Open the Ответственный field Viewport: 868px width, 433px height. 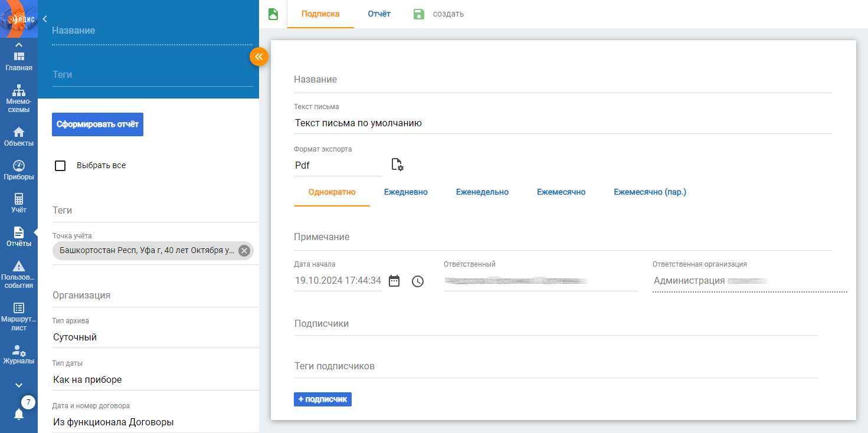(x=541, y=281)
